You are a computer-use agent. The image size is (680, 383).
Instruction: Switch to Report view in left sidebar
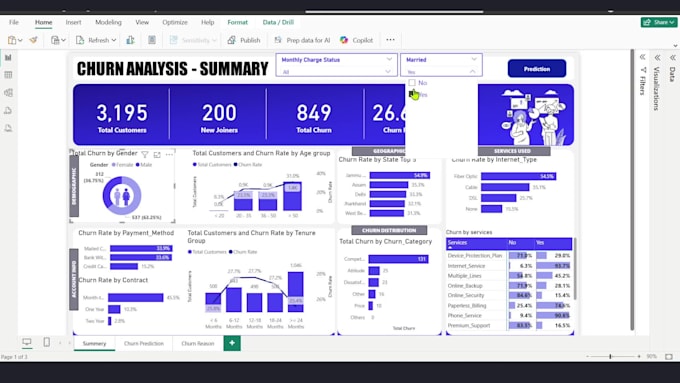pyautogui.click(x=8, y=57)
